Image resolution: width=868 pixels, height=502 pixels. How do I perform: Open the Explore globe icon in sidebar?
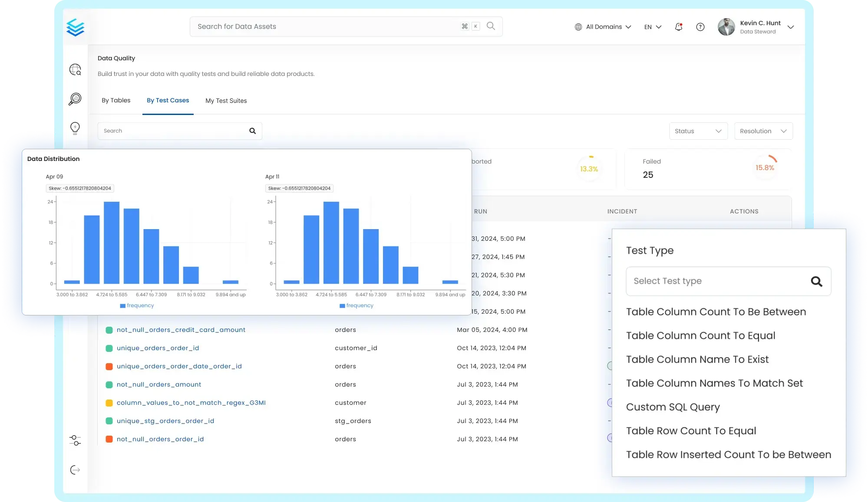click(75, 69)
